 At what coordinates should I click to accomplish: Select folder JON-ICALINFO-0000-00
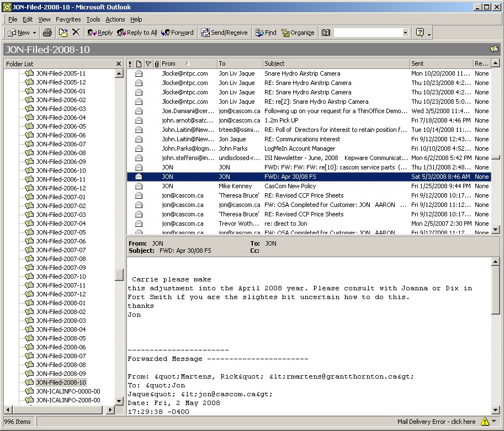[x=68, y=391]
